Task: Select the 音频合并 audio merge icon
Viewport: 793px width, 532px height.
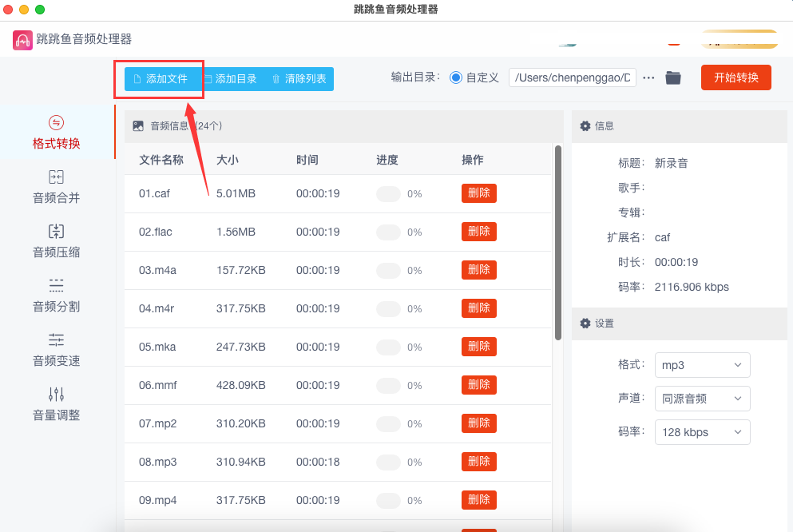Action: [56, 177]
